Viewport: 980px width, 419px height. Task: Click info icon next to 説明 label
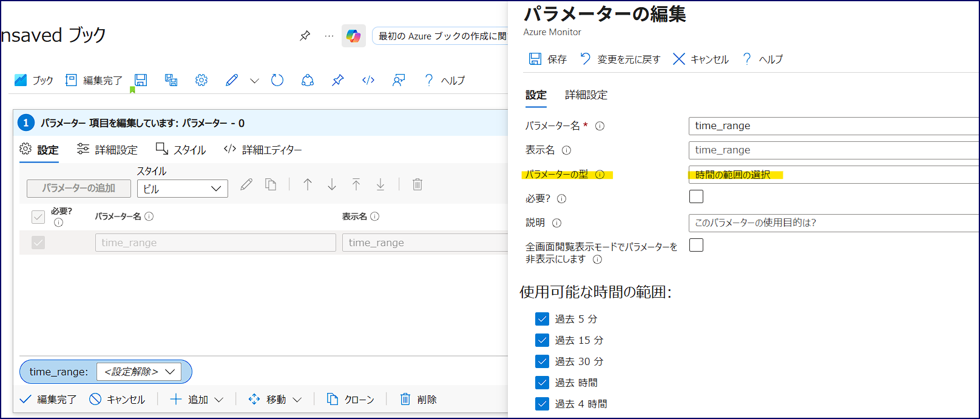(556, 223)
